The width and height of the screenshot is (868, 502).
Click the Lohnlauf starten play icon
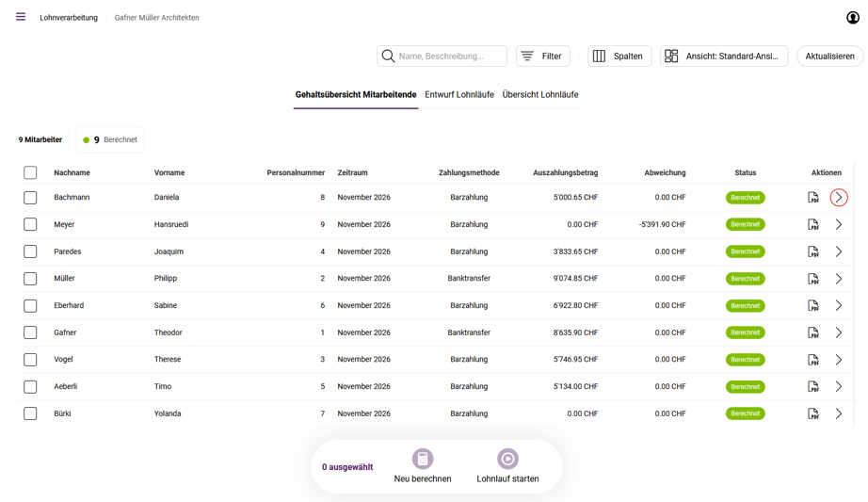[507, 459]
